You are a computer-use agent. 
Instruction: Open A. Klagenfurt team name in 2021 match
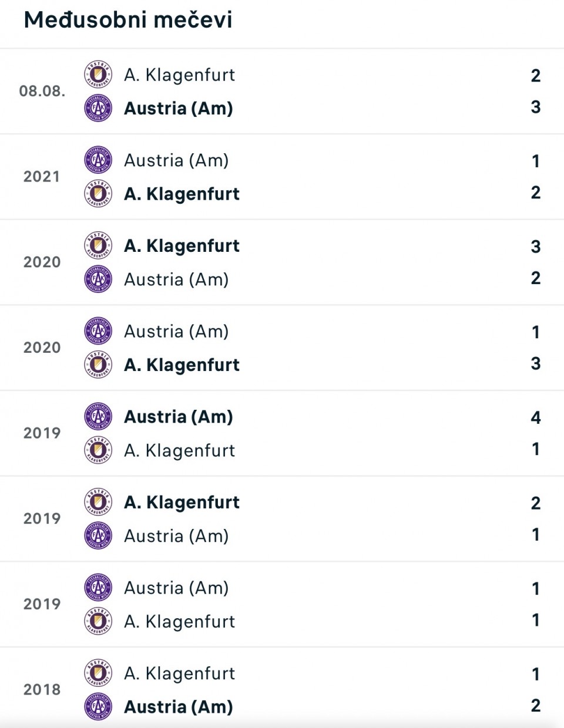(x=182, y=194)
